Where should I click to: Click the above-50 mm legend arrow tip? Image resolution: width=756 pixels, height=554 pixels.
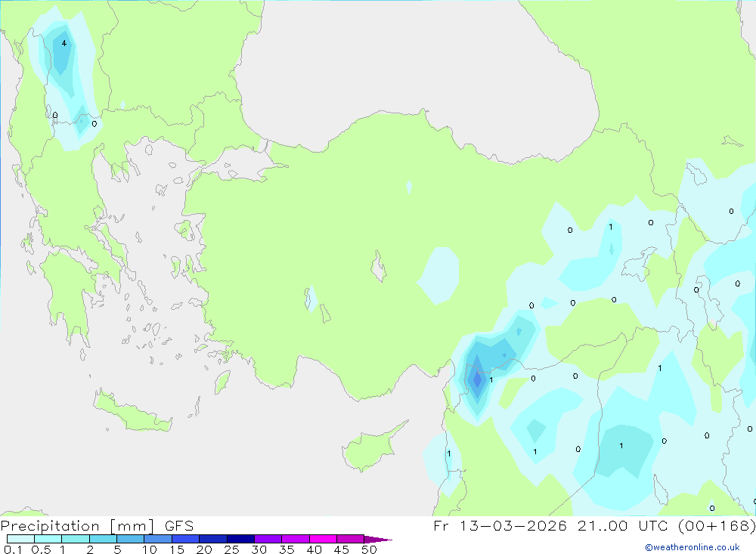(x=378, y=539)
